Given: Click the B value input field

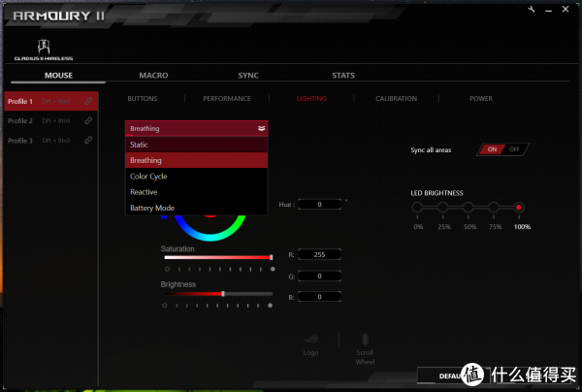Looking at the screenshot, I should [319, 297].
